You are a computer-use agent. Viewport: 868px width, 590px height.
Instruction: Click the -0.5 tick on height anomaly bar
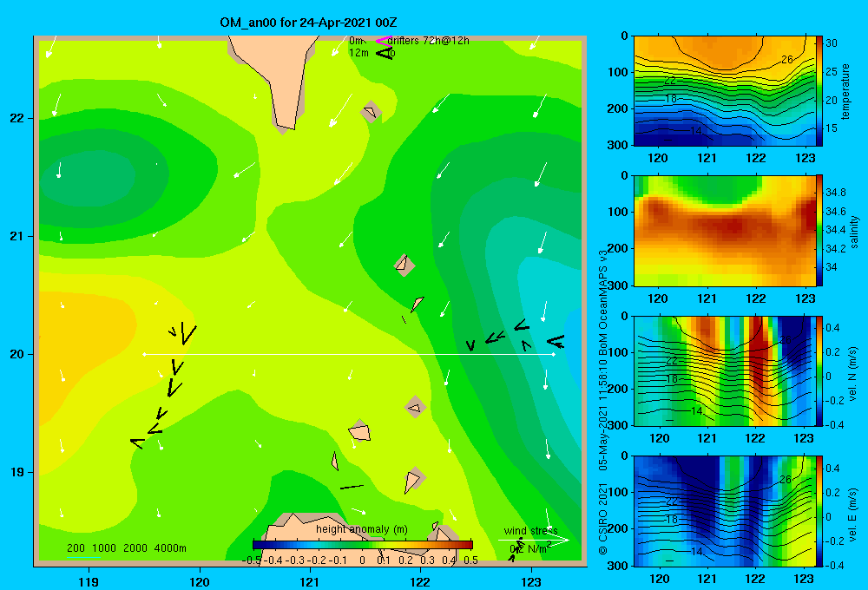(252, 560)
